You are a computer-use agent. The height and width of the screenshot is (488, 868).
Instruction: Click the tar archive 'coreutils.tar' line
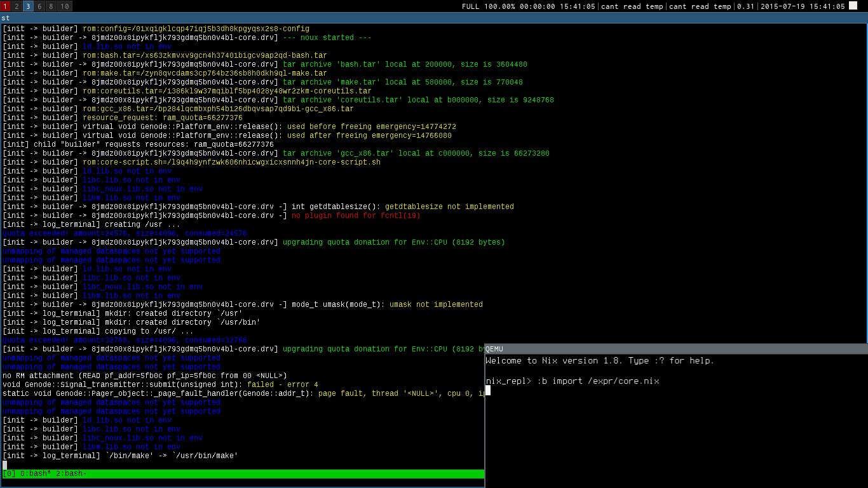[278, 100]
